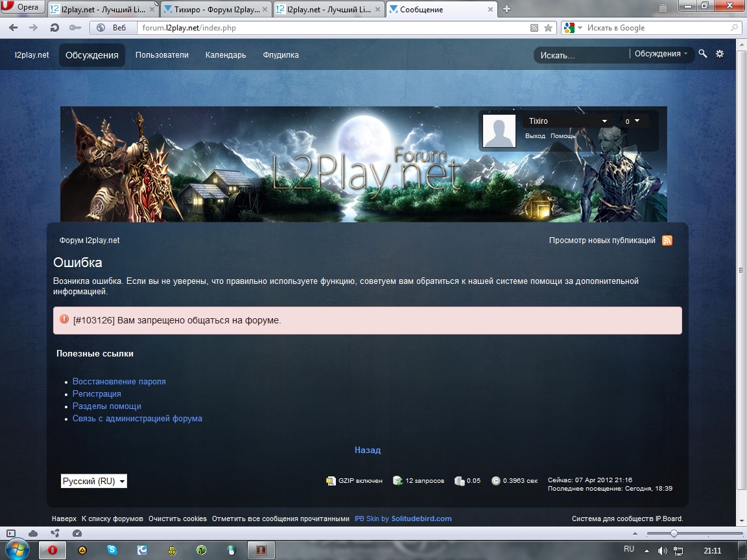Open the 'Календарь' nav item
This screenshot has width=747, height=560.
click(226, 54)
